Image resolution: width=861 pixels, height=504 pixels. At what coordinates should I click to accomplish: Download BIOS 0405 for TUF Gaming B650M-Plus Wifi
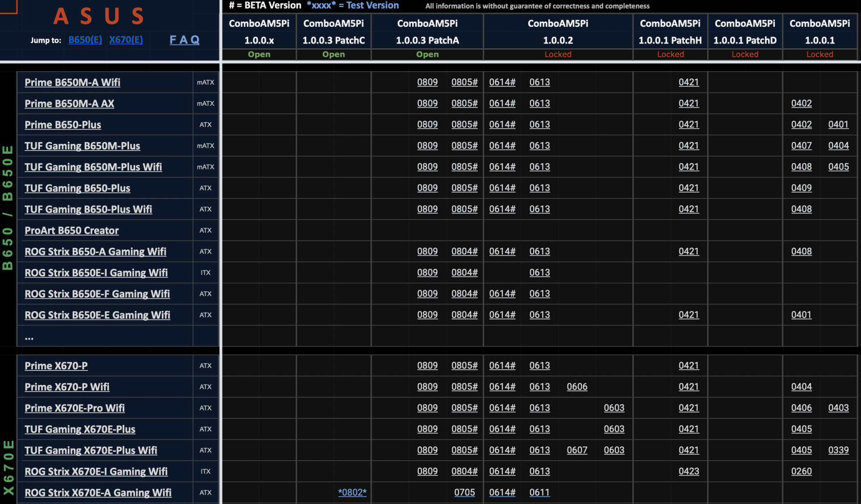point(839,167)
